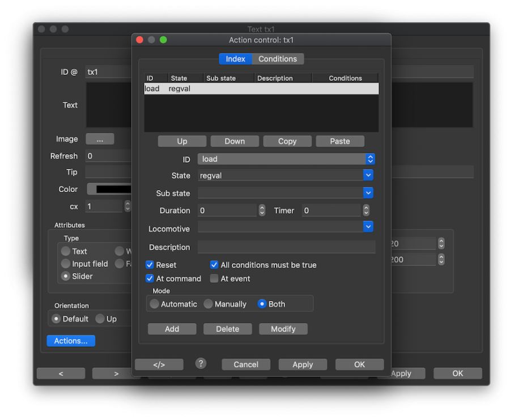
Task: Select the load regval list row
Action: coord(261,88)
